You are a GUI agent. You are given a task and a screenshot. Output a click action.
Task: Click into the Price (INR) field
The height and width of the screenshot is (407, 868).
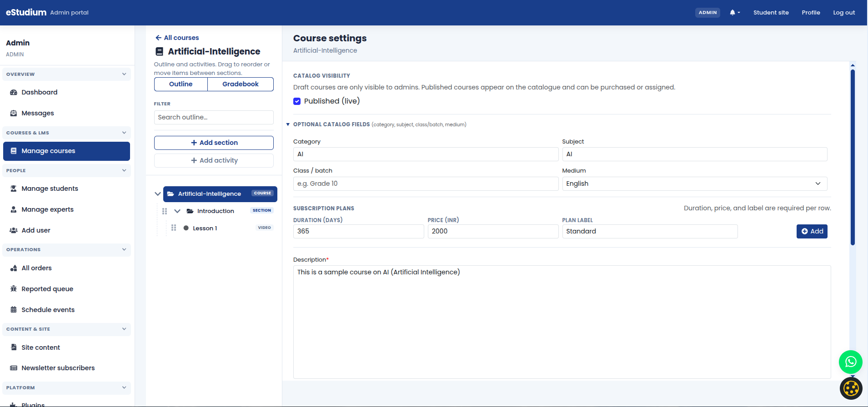pyautogui.click(x=493, y=231)
